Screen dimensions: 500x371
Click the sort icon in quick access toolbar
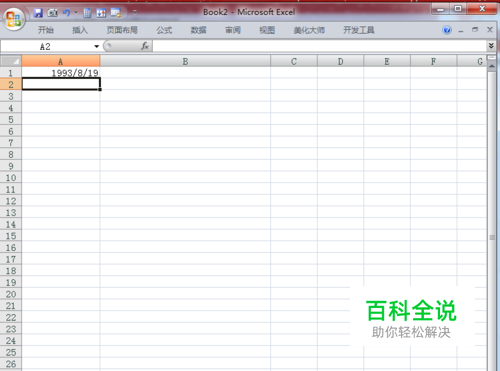[101, 13]
